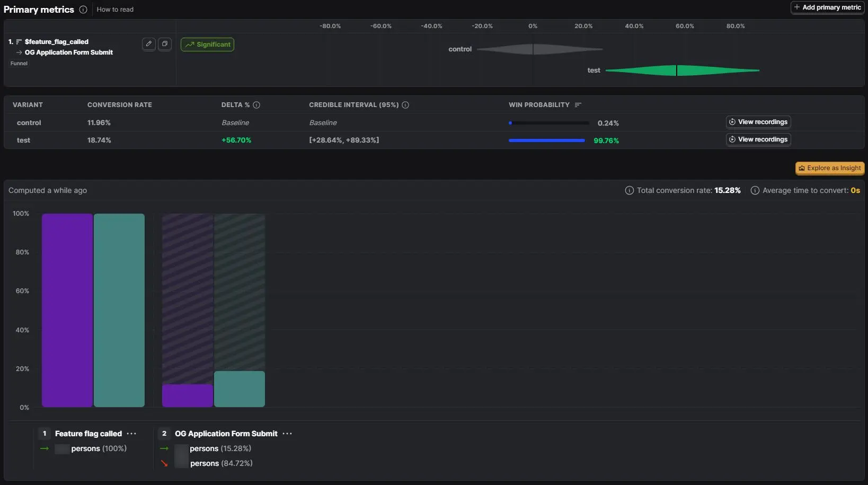Open the Feature flag called step options menu

[x=131, y=434]
